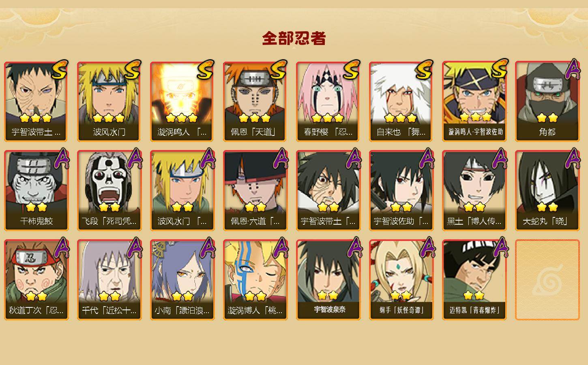Image resolution: width=588 pixels, height=365 pixels.
Task: Choose the 角都 A-rank ninja card
Action: [547, 101]
